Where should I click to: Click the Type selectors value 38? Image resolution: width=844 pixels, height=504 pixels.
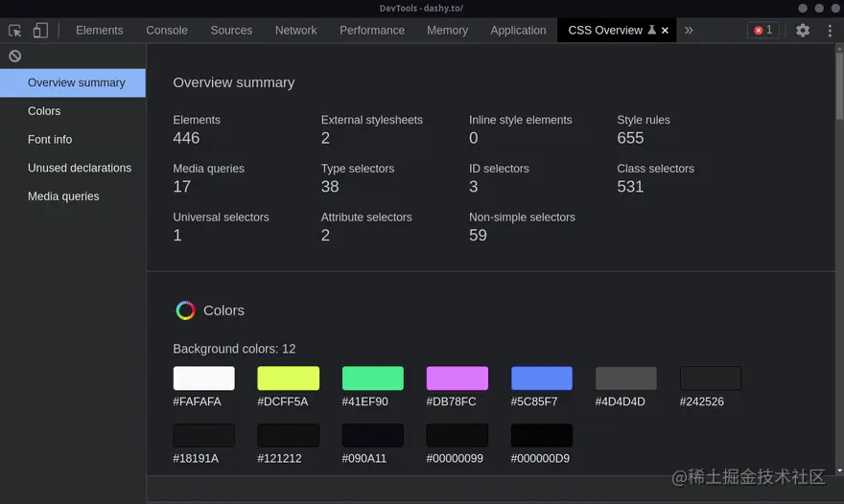(330, 187)
